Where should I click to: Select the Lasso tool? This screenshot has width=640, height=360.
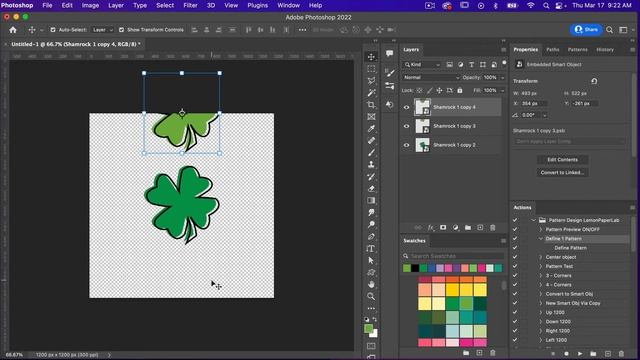371,81
